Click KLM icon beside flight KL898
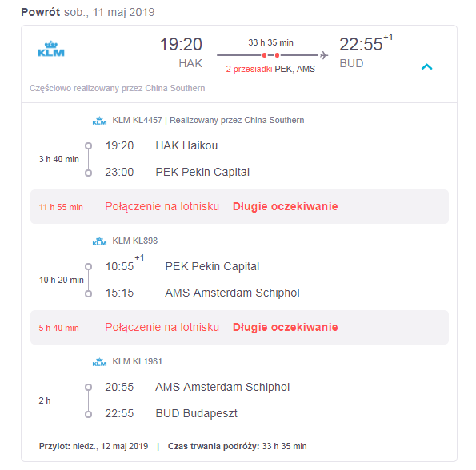Viewport: 476px width, 470px height. coord(99,241)
